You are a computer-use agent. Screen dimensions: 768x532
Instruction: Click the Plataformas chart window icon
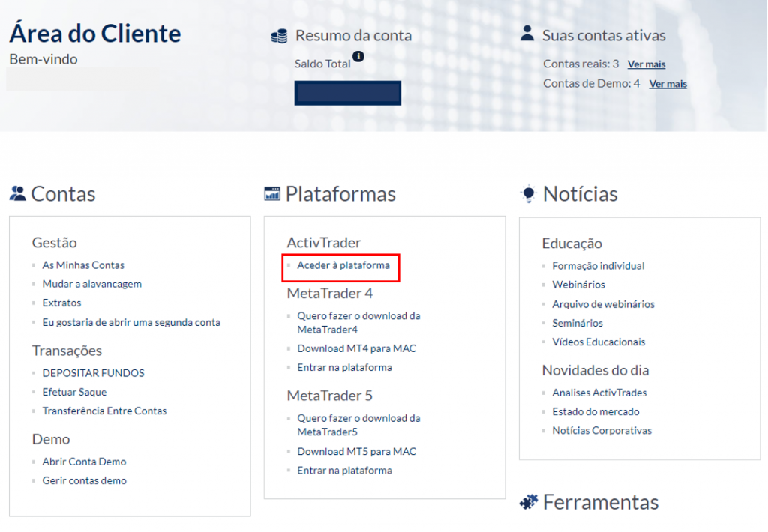(x=272, y=193)
